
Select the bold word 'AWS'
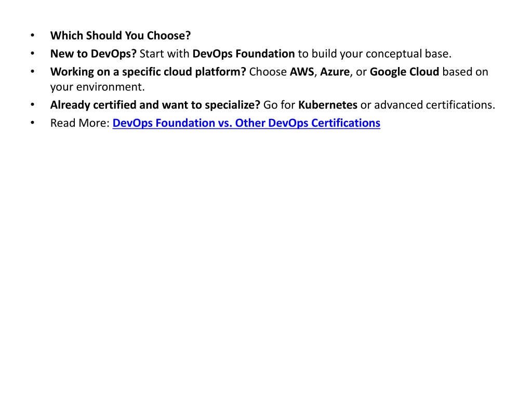(302, 72)
